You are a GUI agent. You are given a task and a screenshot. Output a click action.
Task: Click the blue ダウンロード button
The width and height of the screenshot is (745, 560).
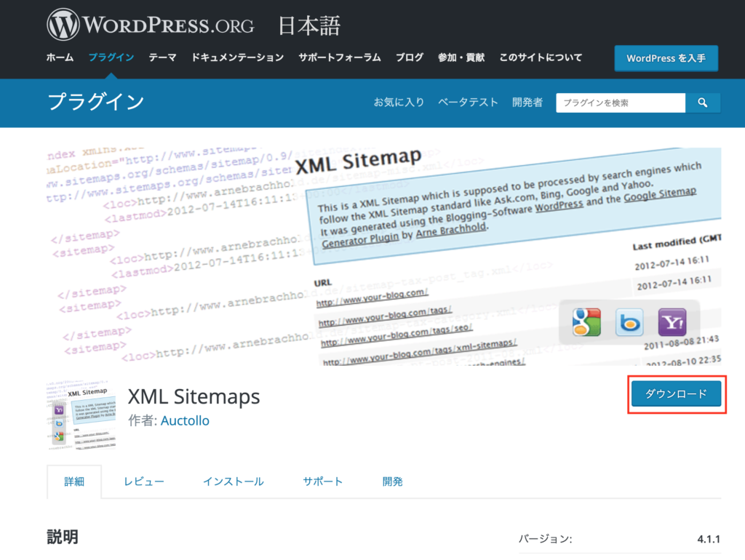[676, 393]
